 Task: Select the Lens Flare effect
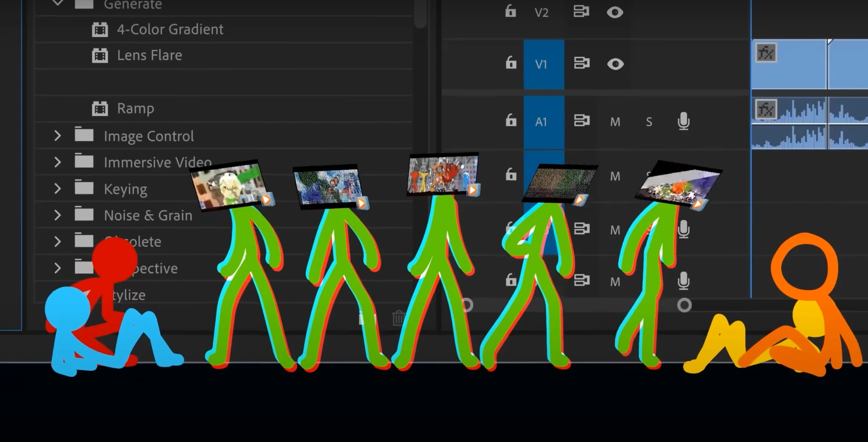tap(149, 56)
